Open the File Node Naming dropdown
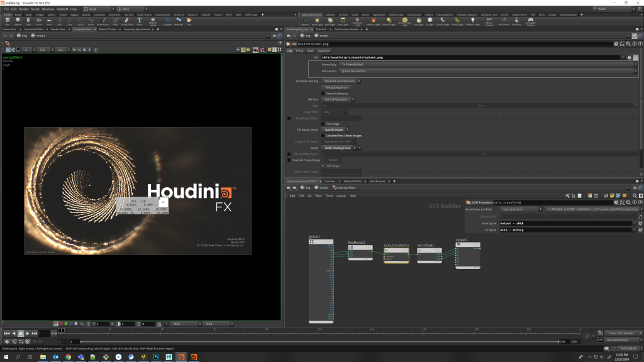The height and width of the screenshot is (362, 644). tap(341, 81)
